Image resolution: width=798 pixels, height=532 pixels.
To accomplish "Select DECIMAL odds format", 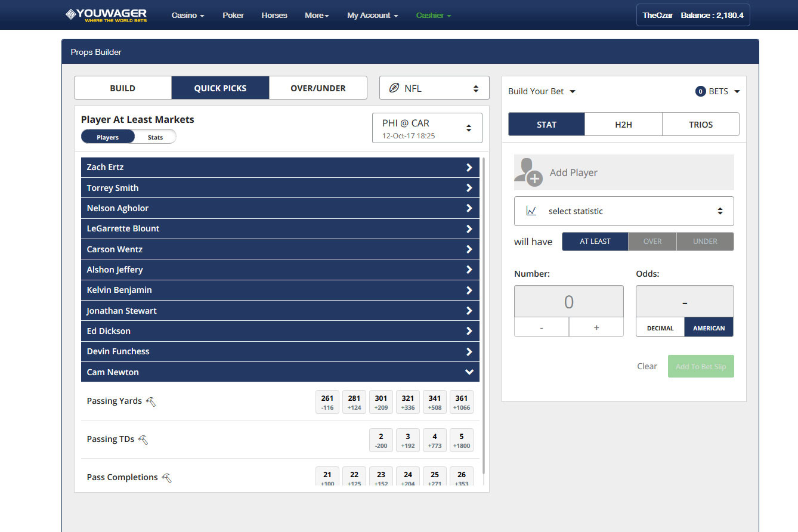I will (660, 328).
